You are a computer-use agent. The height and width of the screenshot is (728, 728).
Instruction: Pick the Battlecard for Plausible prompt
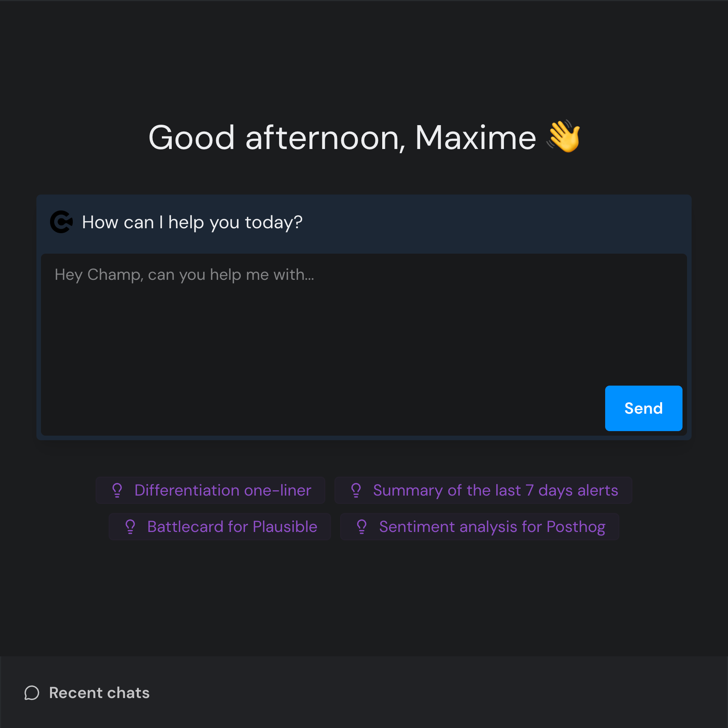(x=232, y=527)
